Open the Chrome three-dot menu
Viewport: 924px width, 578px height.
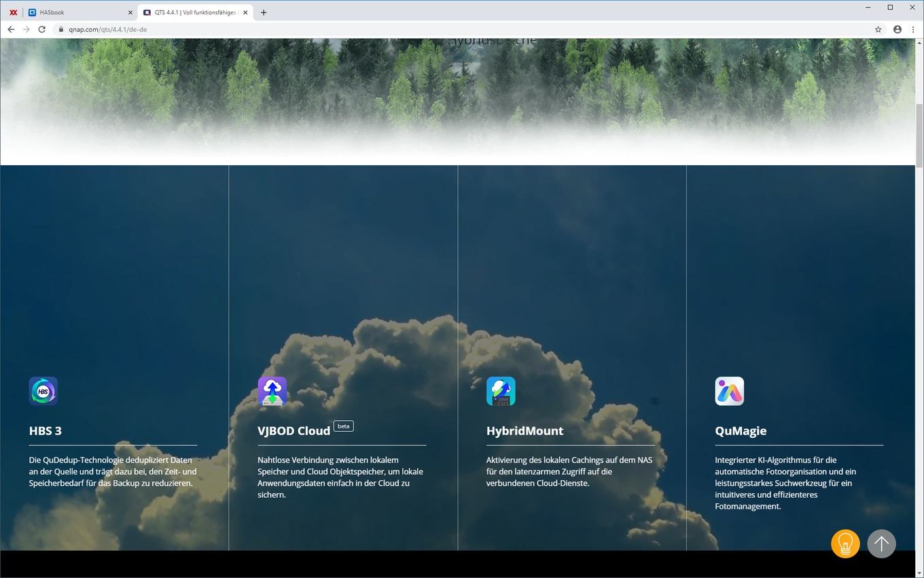coord(913,29)
